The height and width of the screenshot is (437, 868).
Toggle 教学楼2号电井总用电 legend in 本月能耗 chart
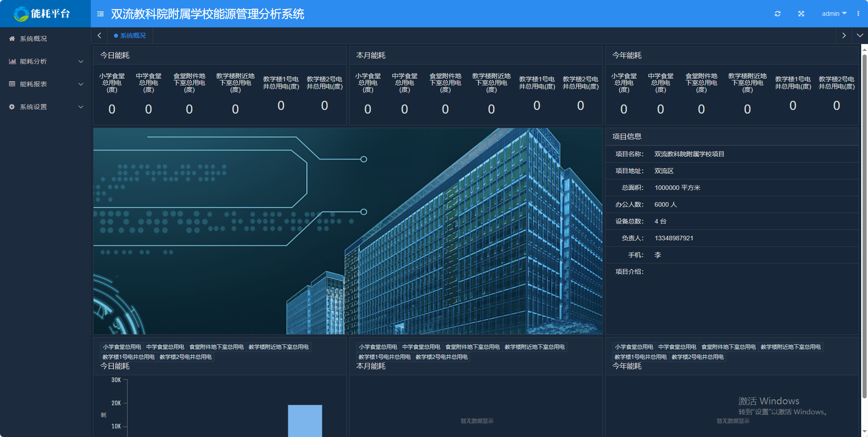(x=441, y=357)
